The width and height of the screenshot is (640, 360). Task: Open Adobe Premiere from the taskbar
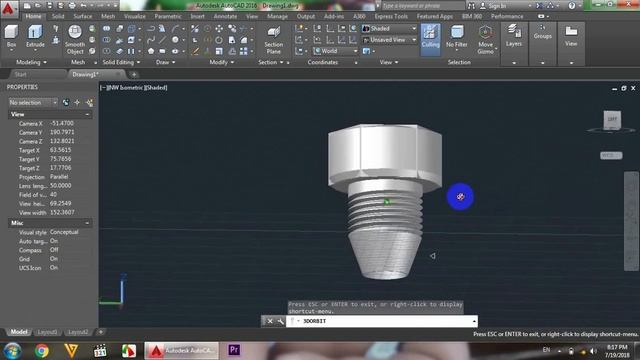click(234, 350)
